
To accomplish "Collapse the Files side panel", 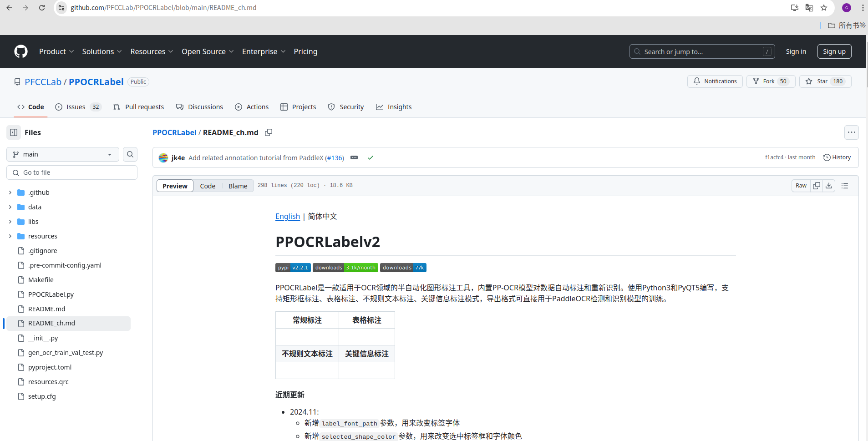I will (13, 132).
